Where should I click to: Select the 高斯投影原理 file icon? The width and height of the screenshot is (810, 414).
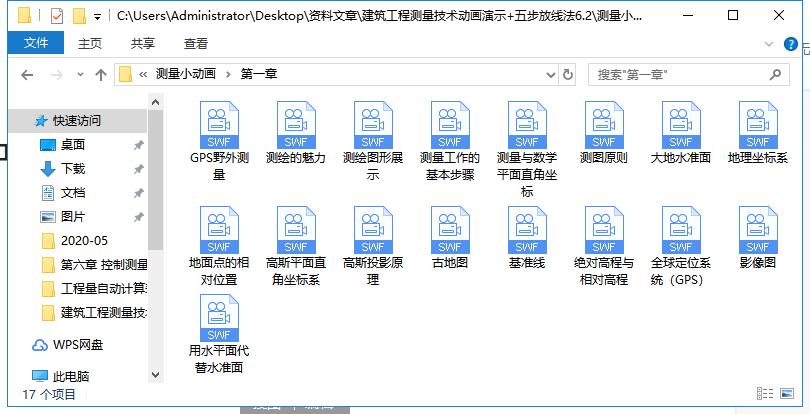coord(373,230)
